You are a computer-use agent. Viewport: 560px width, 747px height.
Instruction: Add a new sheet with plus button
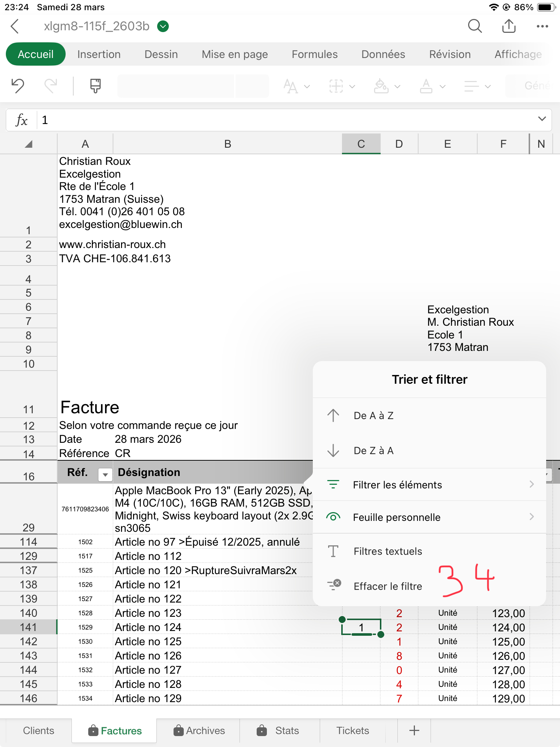pos(414,731)
